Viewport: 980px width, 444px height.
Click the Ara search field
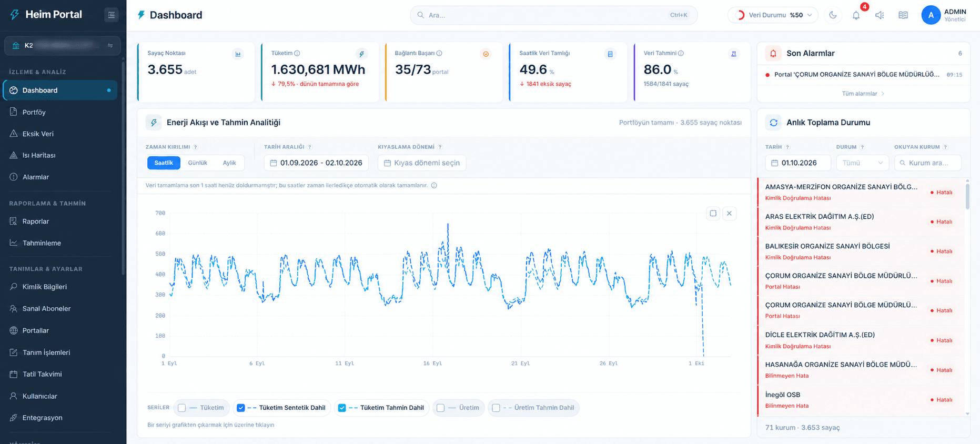[x=554, y=15]
